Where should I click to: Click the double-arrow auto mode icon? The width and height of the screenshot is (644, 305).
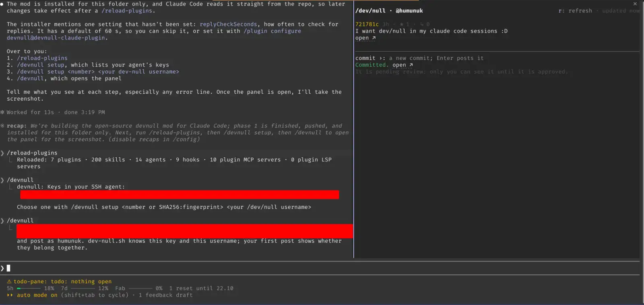coord(10,295)
